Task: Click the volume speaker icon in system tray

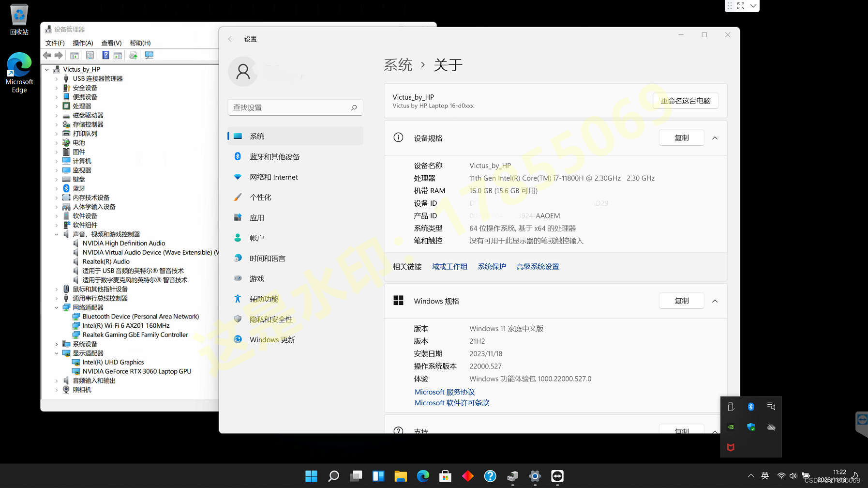Action: pos(793,476)
